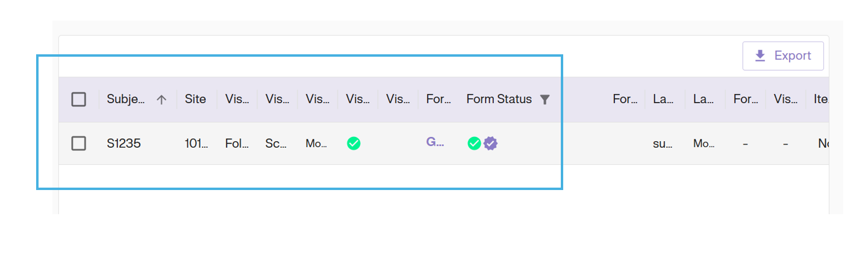Click the Fol… visit cell
The image size is (868, 257).
pyautogui.click(x=237, y=144)
